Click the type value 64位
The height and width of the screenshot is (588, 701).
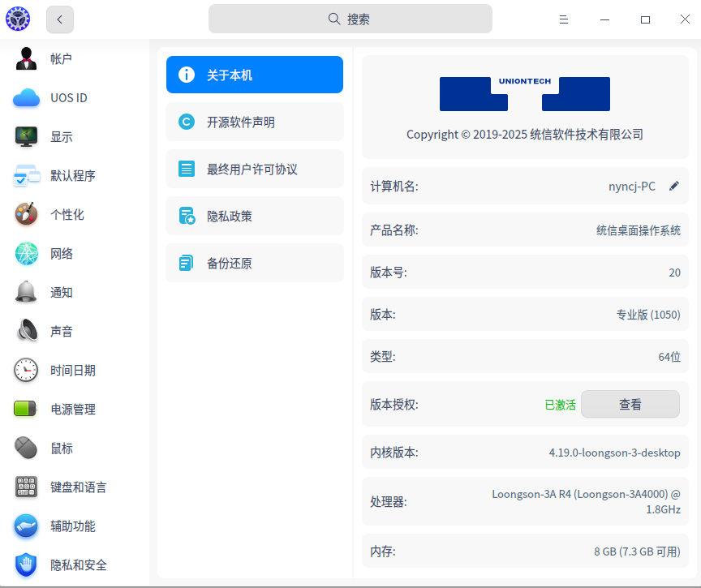669,357
